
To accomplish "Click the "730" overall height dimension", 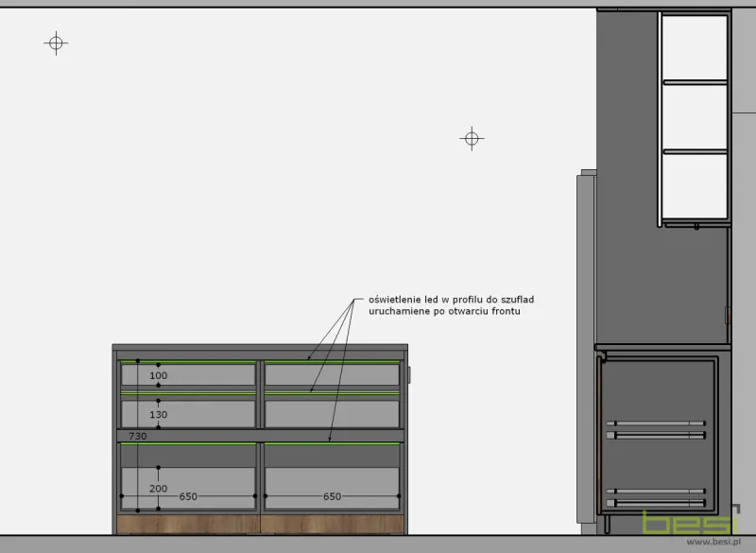I will (x=137, y=436).
